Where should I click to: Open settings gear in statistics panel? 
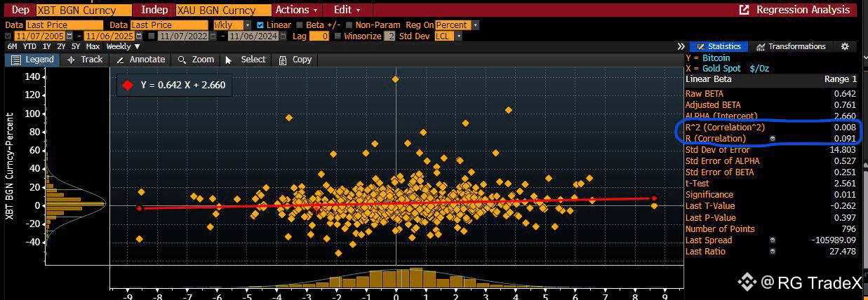click(845, 46)
